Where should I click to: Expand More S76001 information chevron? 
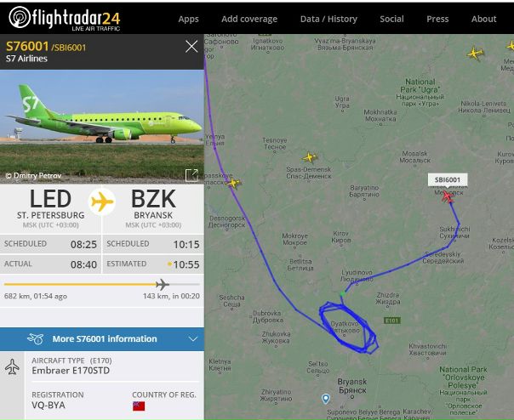(193, 338)
